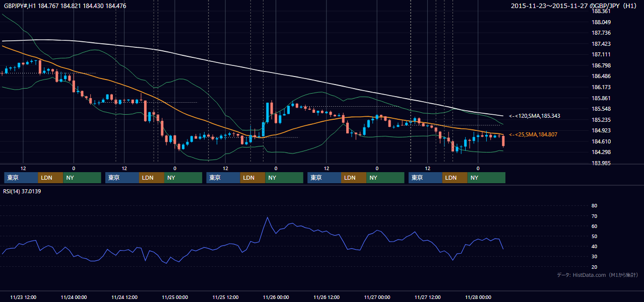
Task: Click the 186.486 price axis label
Action: pos(601,76)
